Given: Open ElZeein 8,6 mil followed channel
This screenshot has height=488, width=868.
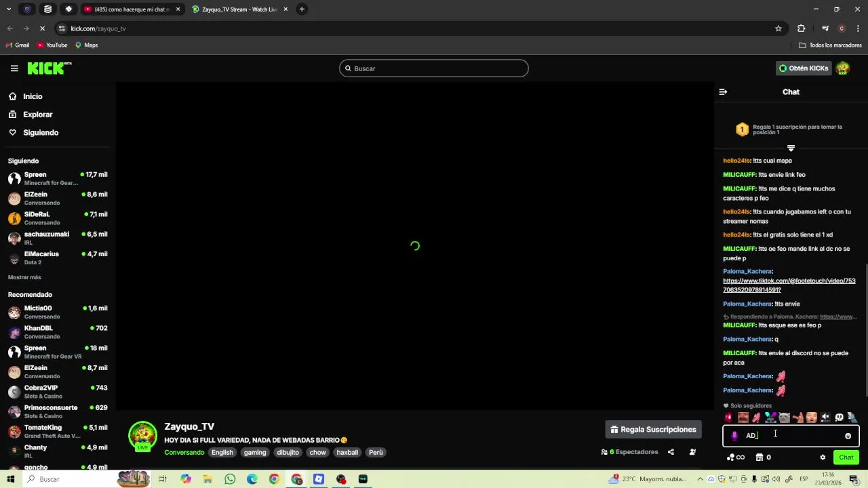Looking at the screenshot, I should pos(58,198).
